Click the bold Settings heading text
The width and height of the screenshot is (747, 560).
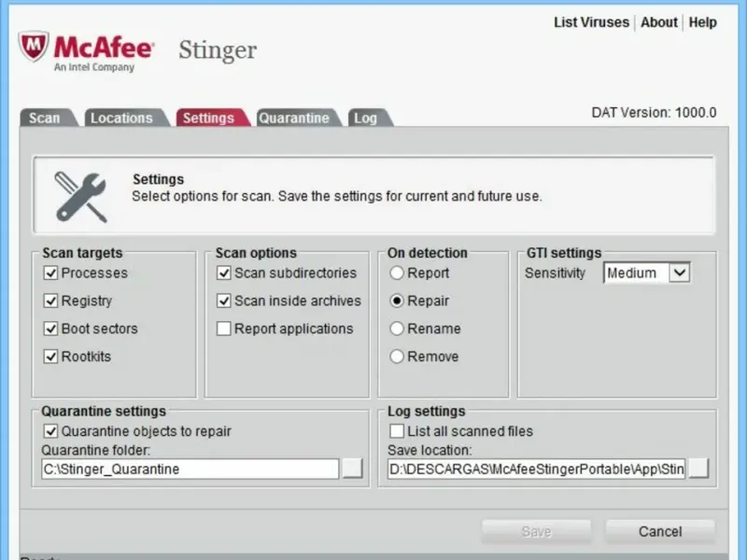pyautogui.click(x=158, y=179)
